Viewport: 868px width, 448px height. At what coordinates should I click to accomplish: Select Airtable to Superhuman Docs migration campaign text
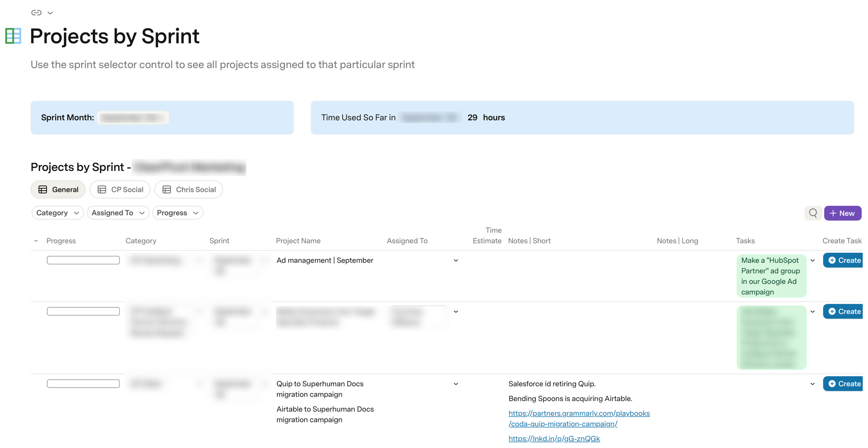tap(325, 414)
